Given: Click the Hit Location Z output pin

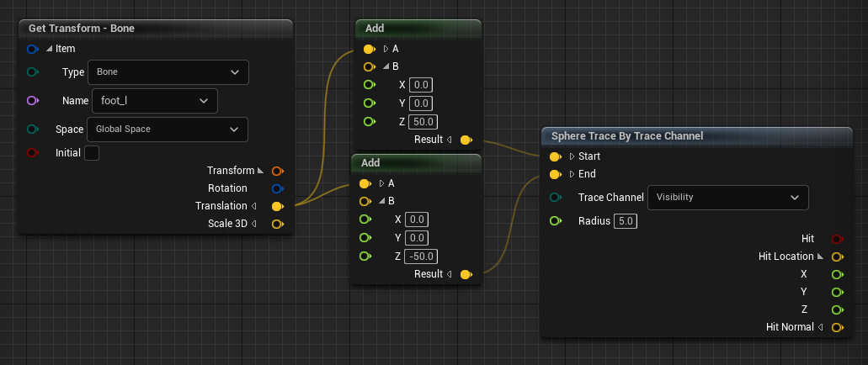Looking at the screenshot, I should [x=837, y=309].
